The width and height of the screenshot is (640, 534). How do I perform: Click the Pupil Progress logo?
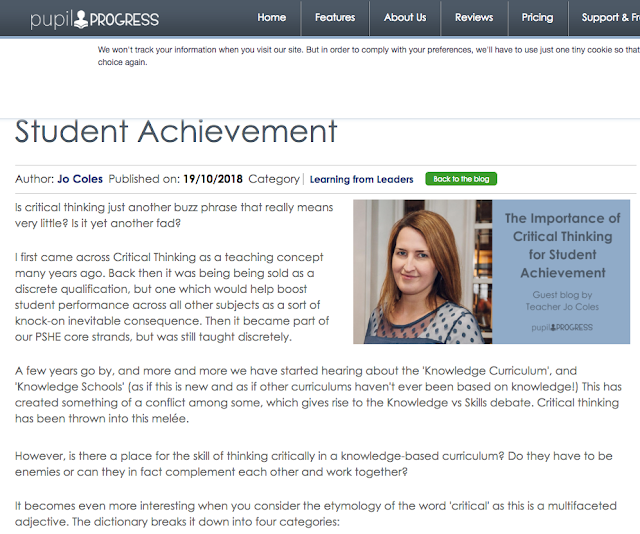click(x=94, y=19)
